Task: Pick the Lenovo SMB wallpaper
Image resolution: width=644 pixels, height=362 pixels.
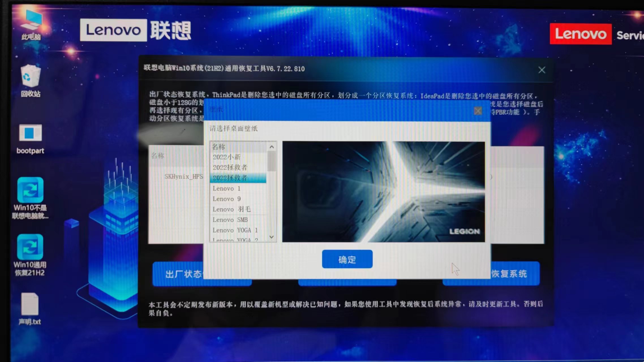Action: tap(238, 220)
